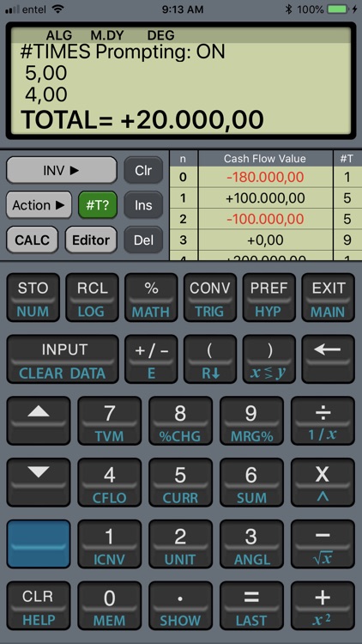Image resolution: width=362 pixels, height=644 pixels.
Task: Tap the Del button
Action: pyautogui.click(x=143, y=240)
